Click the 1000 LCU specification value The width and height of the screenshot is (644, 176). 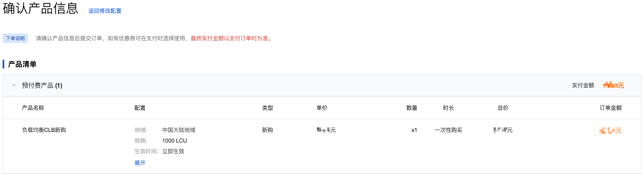click(x=174, y=141)
